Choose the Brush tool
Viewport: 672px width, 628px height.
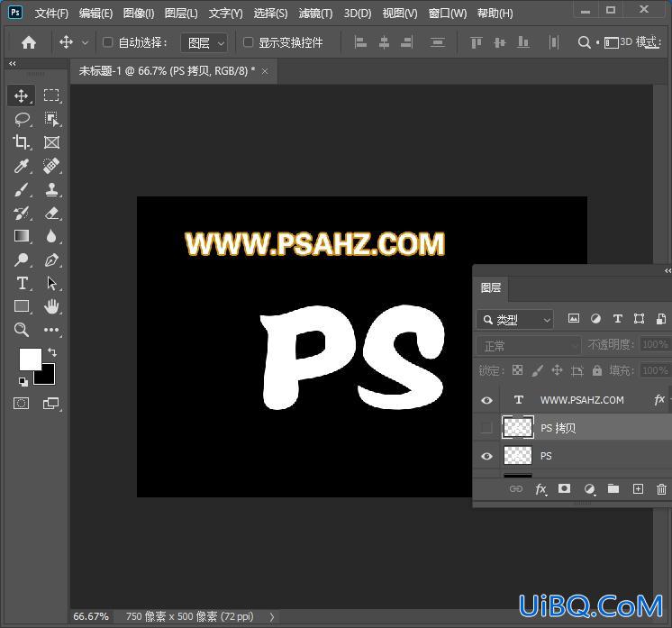coord(22,189)
